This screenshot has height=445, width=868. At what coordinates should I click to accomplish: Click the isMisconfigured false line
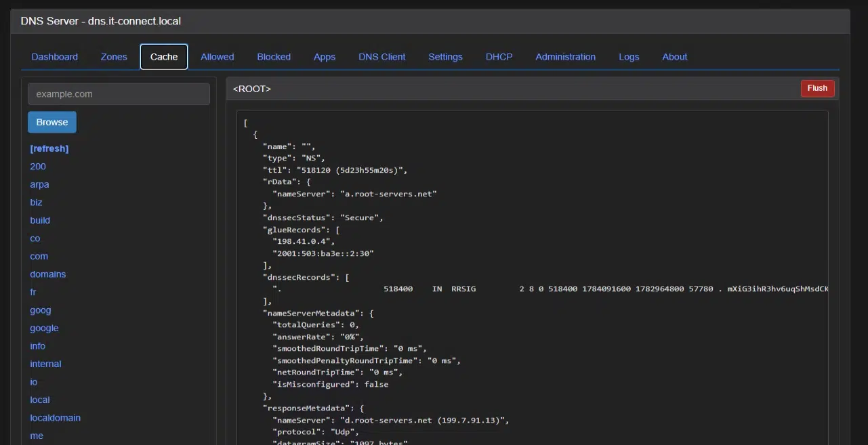(x=331, y=384)
